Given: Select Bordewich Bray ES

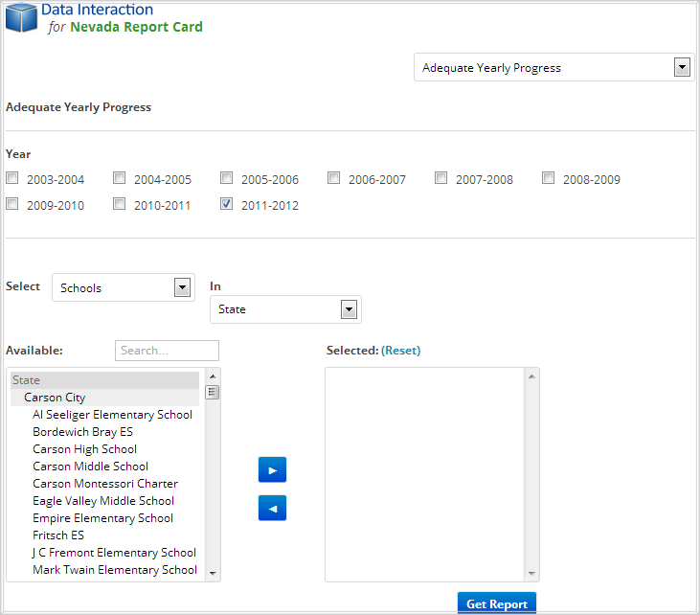Looking at the screenshot, I should (82, 432).
